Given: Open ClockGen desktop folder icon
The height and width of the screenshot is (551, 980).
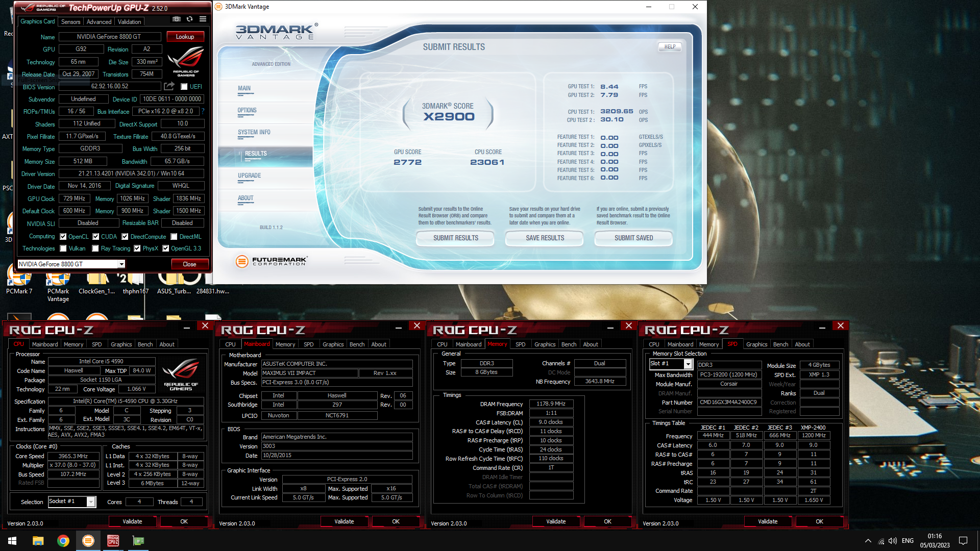Looking at the screenshot, I should tap(97, 283).
